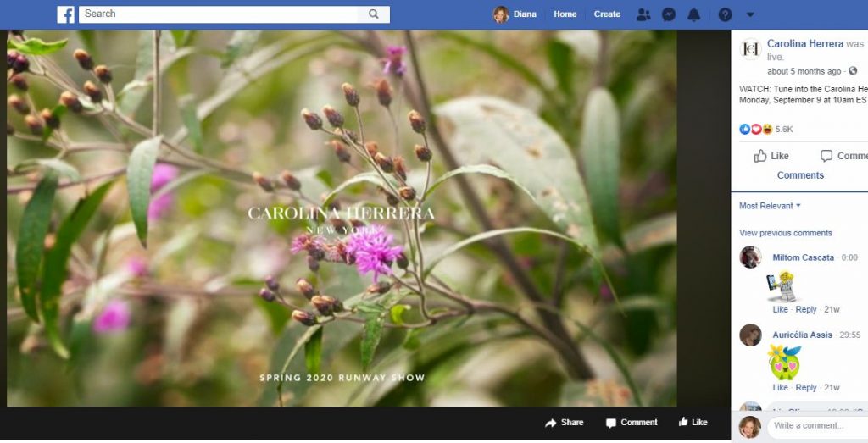View the 5.6K reactions count
The image size is (868, 443).
[x=784, y=130]
